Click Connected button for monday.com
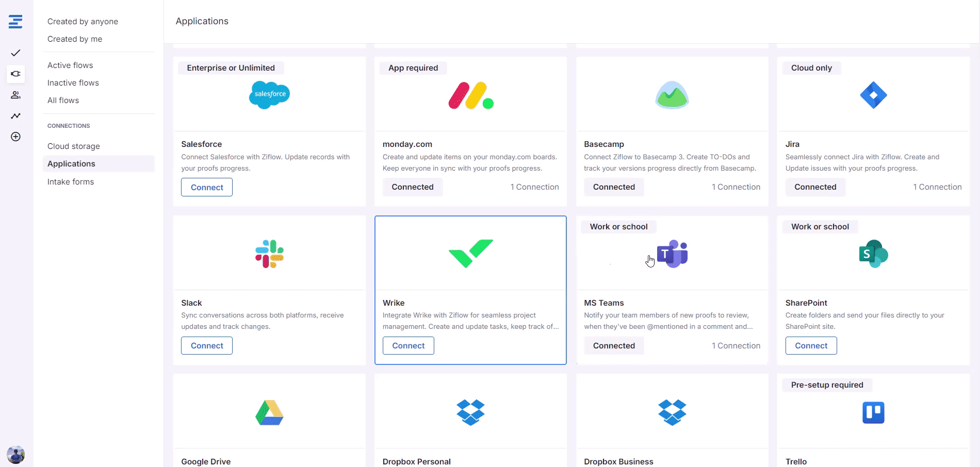 (412, 187)
